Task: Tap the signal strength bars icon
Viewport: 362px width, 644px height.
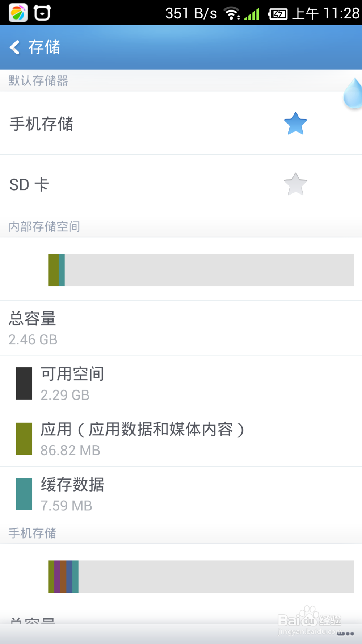Action: (x=252, y=14)
